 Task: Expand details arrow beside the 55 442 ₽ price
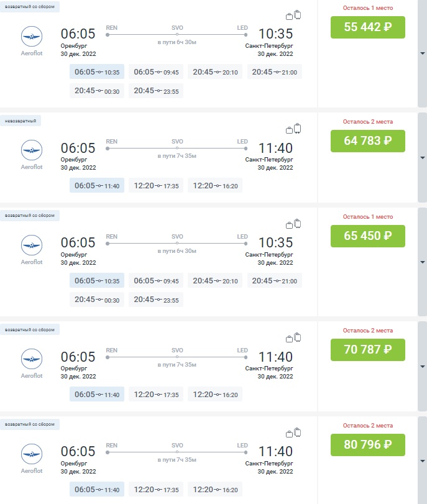(423, 53)
